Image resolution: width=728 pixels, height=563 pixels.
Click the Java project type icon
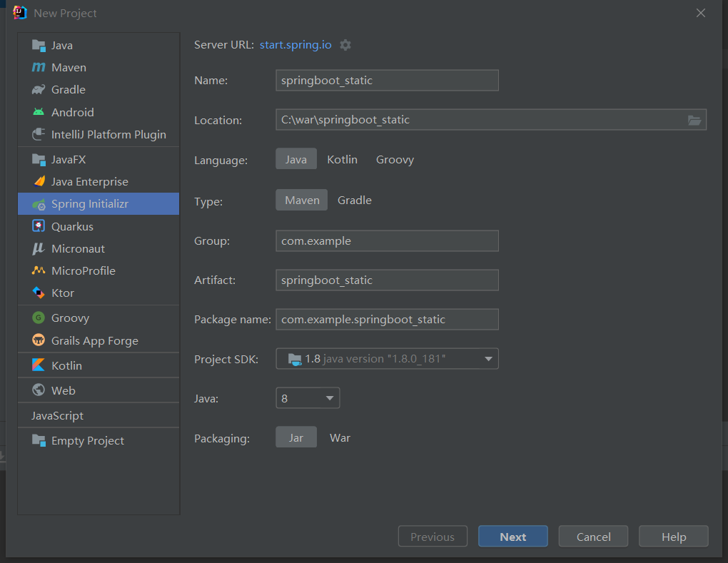point(39,46)
